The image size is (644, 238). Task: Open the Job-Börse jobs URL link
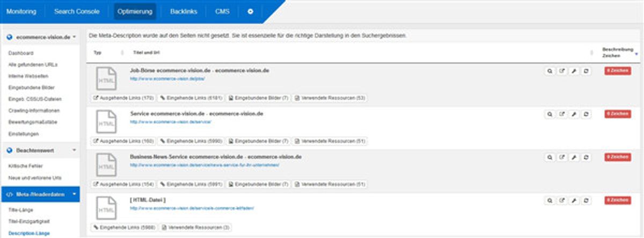click(167, 79)
